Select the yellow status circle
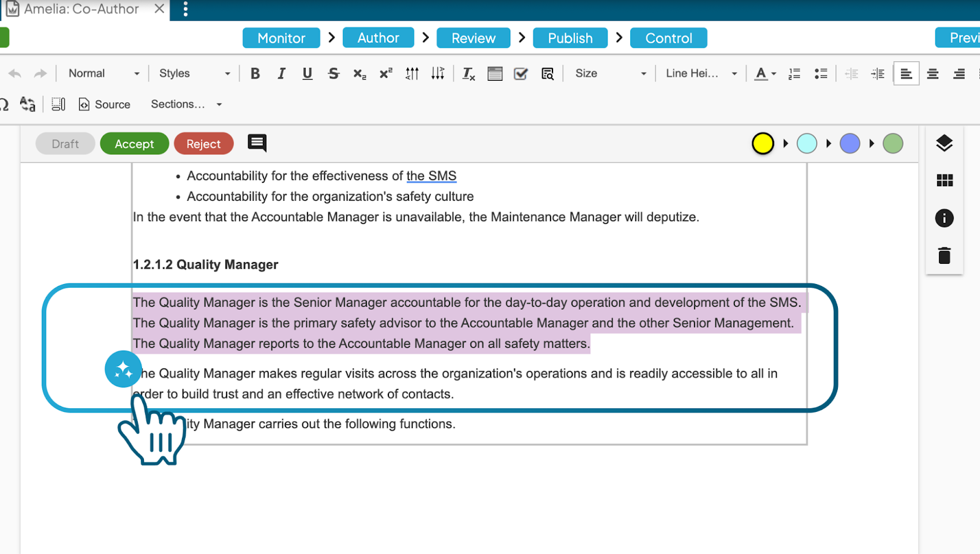 point(763,144)
